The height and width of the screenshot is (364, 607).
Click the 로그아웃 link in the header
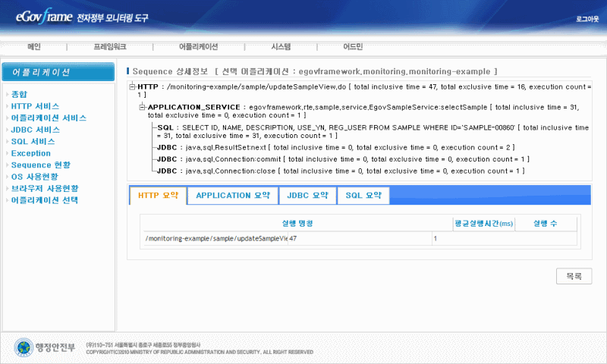587,16
